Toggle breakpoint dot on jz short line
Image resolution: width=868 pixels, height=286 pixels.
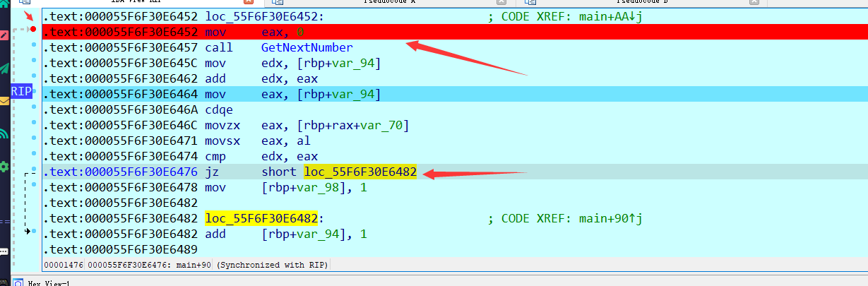click(x=33, y=172)
